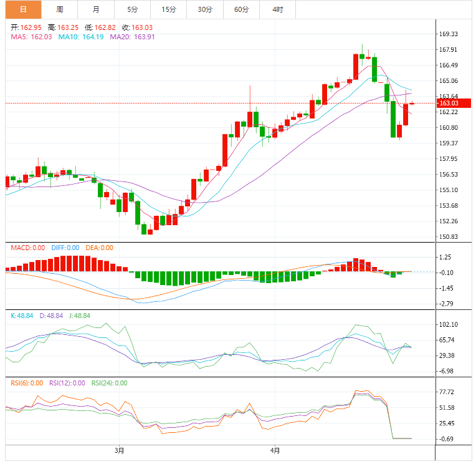Click the RSI(6): 0.00 label
Screen dimensions: 476x469
(x=27, y=384)
